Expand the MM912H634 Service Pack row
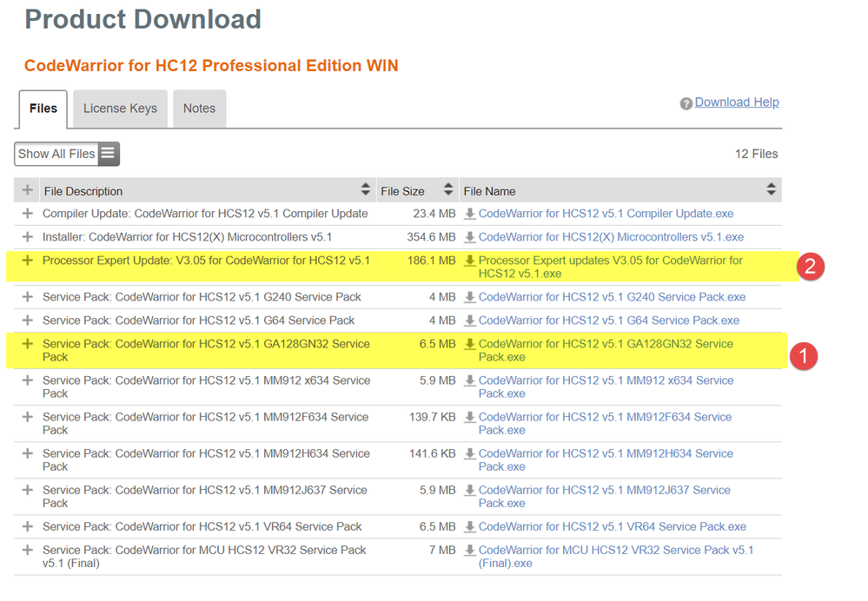 tap(27, 453)
